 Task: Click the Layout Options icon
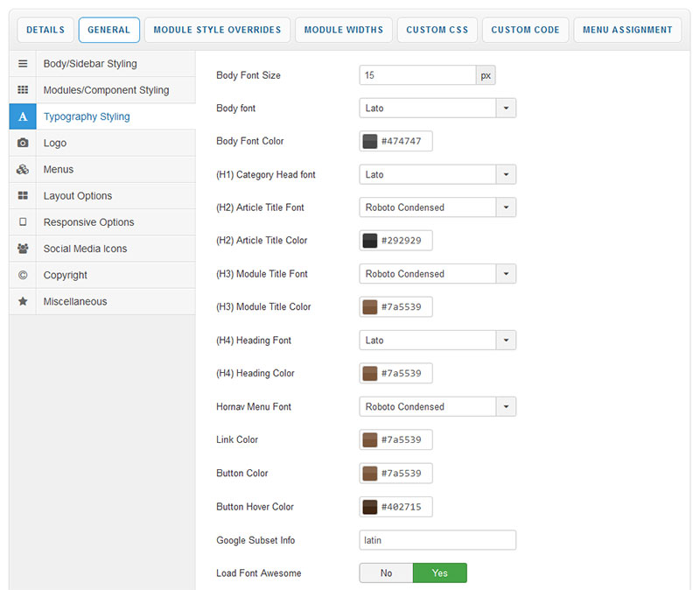click(x=23, y=196)
